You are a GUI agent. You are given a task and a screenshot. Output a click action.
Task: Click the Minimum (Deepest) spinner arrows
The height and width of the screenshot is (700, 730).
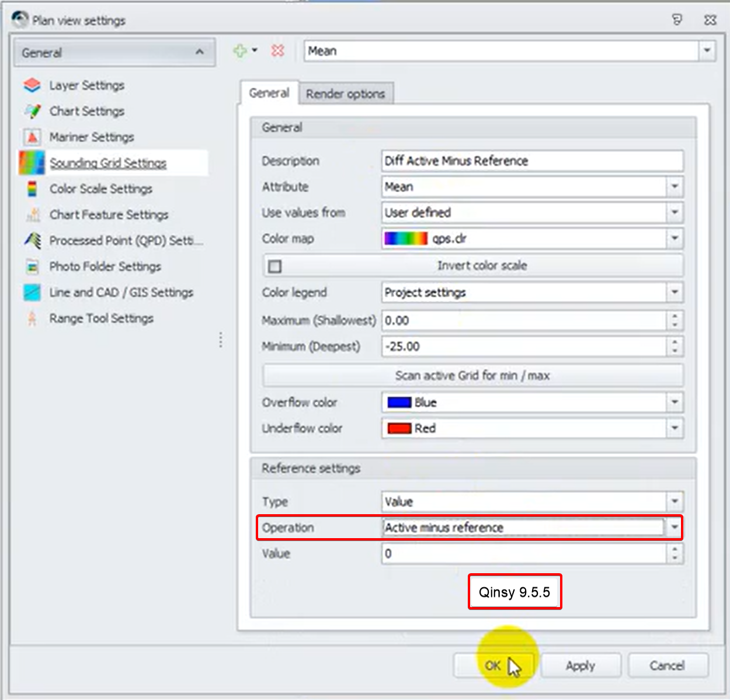pos(675,346)
